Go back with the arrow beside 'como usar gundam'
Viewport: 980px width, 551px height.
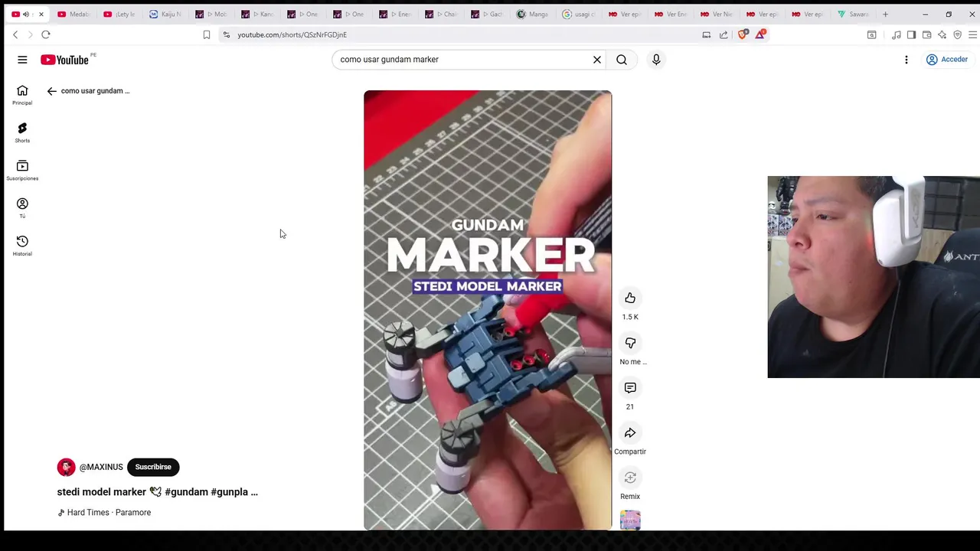click(52, 91)
